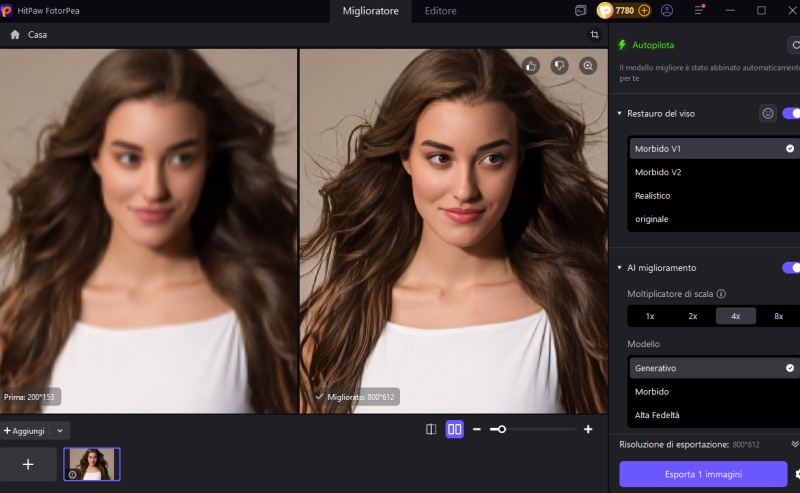Click the thumbs down icon
Image resolution: width=800 pixels, height=493 pixels.
560,66
